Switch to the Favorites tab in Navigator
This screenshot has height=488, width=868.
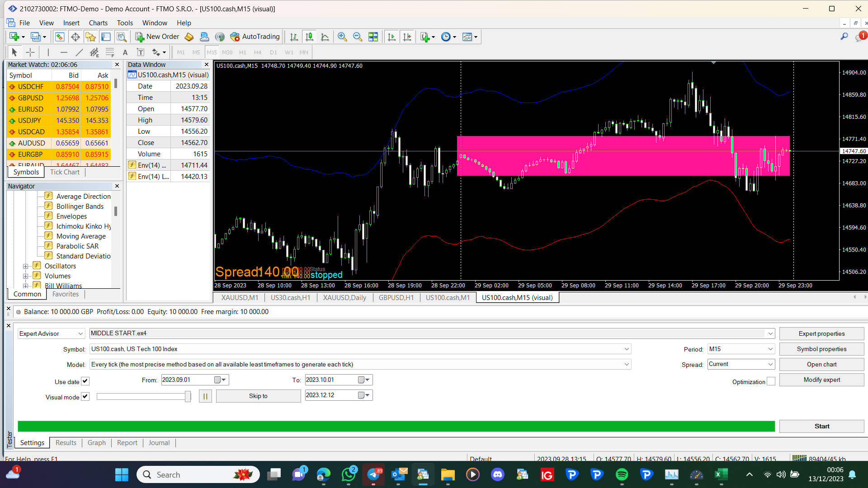click(x=66, y=294)
